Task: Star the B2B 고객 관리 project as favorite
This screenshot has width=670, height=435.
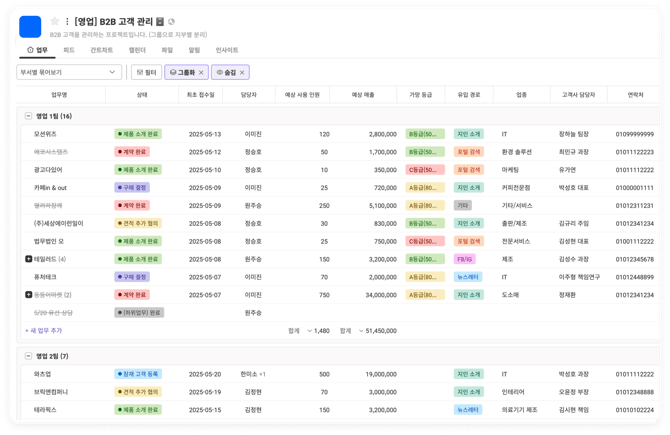Action: pos(55,21)
